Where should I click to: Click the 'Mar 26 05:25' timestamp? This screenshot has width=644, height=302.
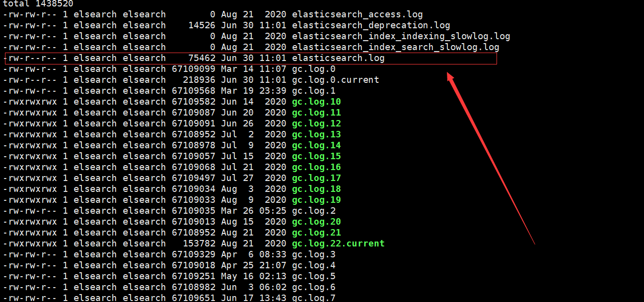point(254,211)
